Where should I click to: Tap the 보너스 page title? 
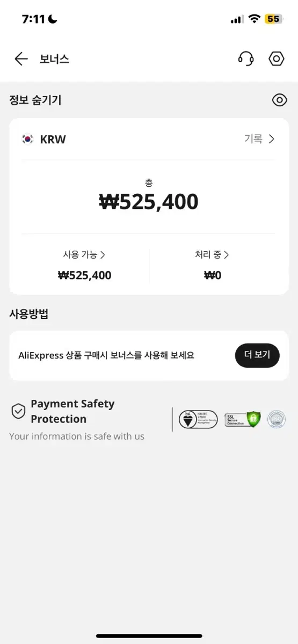pyautogui.click(x=54, y=59)
